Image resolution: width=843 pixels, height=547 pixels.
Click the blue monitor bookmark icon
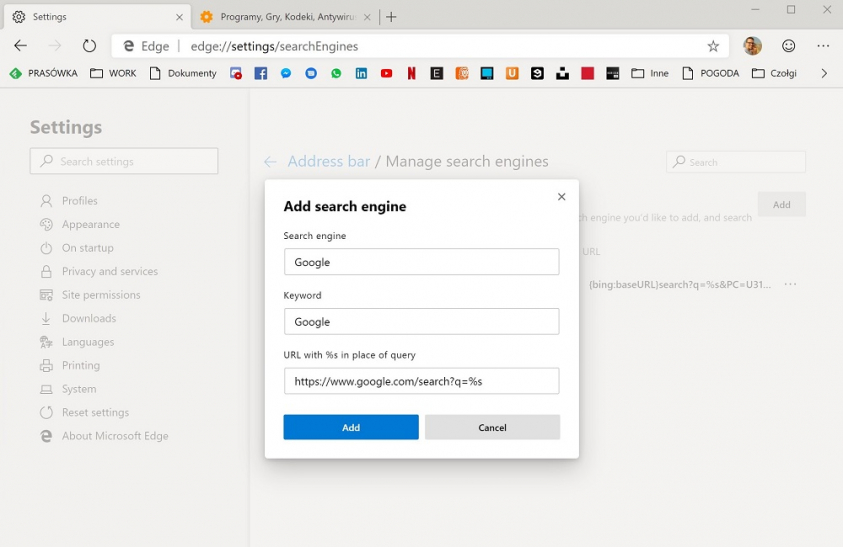pyautogui.click(x=487, y=74)
